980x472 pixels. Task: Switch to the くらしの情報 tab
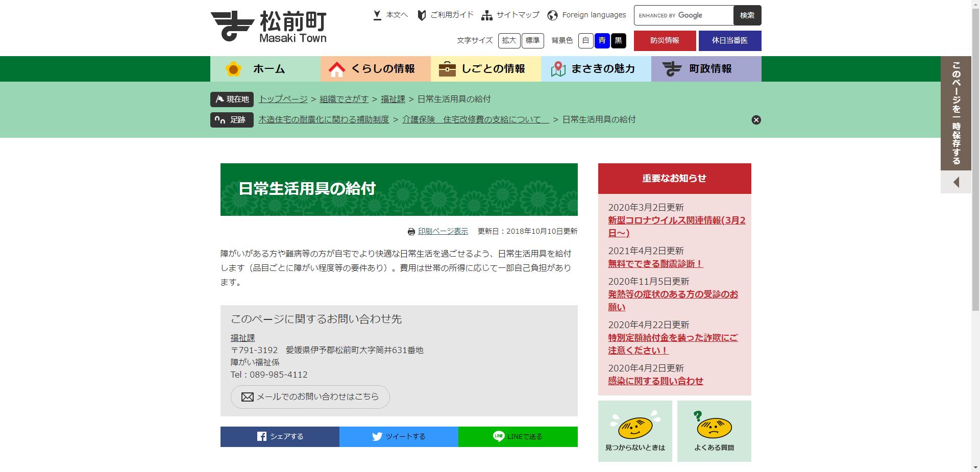click(376, 68)
